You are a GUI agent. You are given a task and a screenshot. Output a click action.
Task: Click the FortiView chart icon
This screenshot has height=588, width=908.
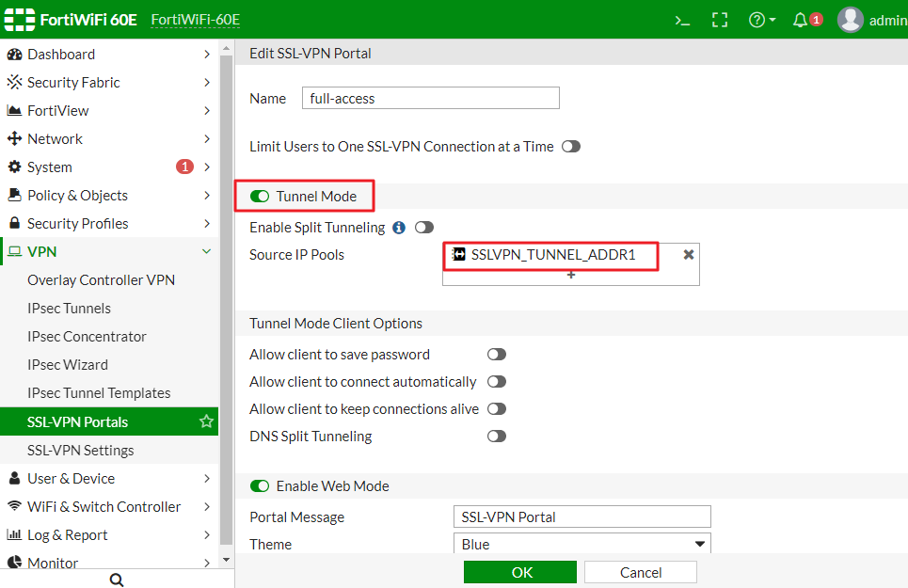[14, 110]
